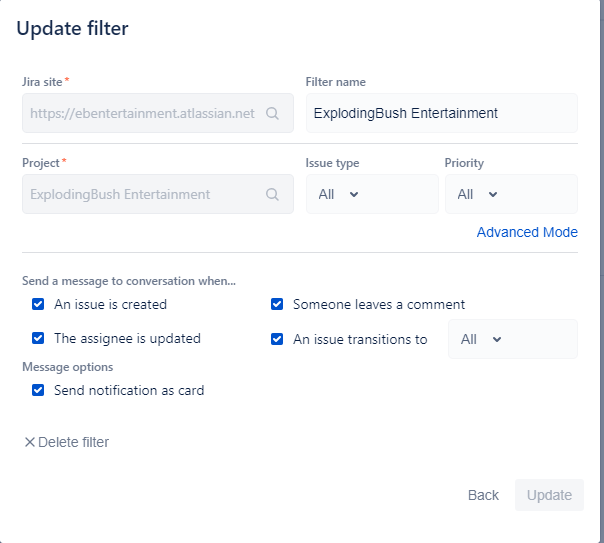Uncheck 'An issue is created' checkbox
The height and width of the screenshot is (543, 604).
coord(38,304)
